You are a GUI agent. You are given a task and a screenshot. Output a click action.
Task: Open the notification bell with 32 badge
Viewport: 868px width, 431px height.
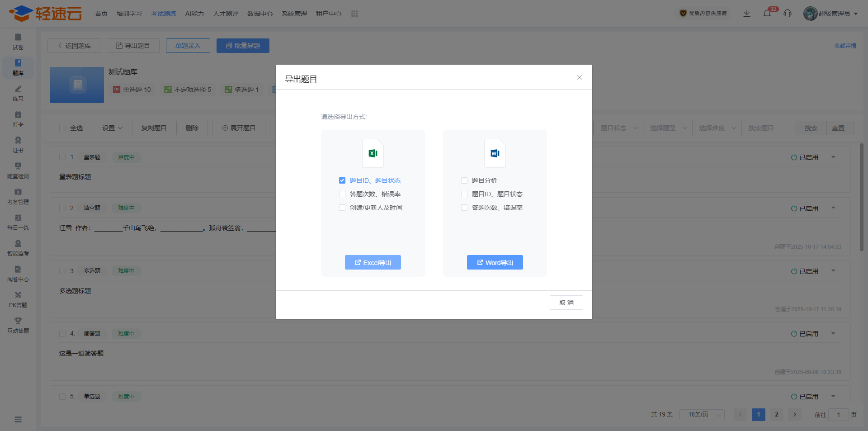coord(767,14)
